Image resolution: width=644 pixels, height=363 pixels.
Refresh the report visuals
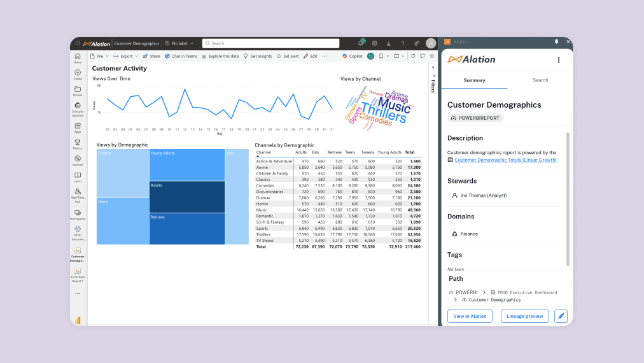click(413, 56)
